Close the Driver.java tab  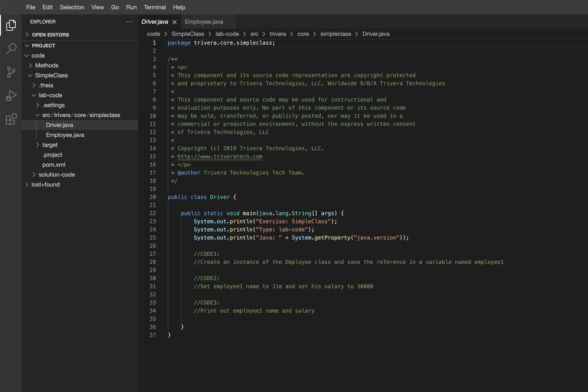175,22
